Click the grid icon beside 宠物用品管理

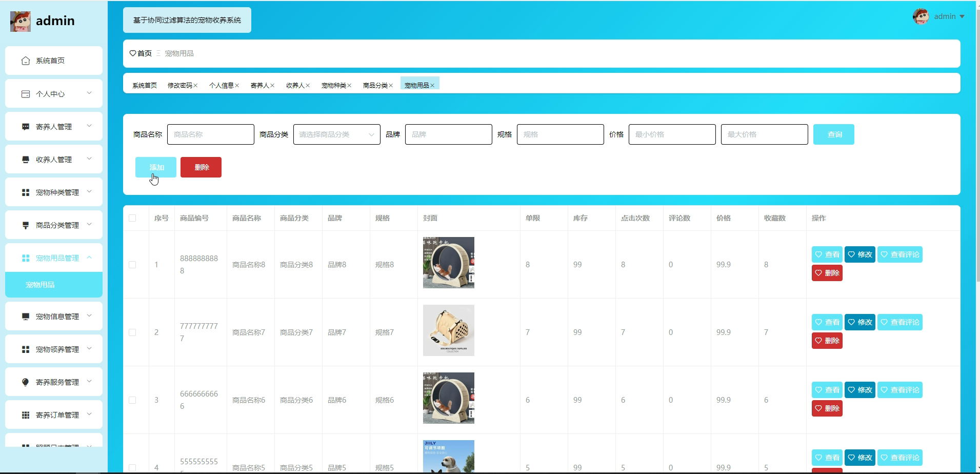tap(26, 258)
